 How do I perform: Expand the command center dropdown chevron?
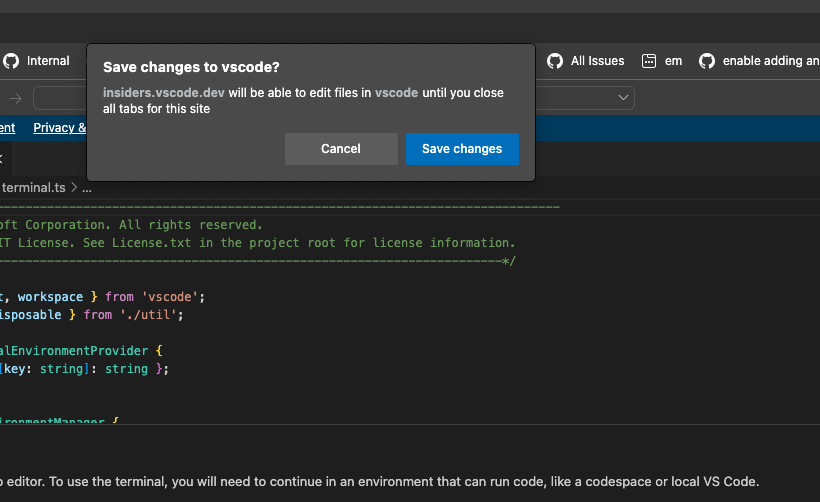(x=624, y=98)
